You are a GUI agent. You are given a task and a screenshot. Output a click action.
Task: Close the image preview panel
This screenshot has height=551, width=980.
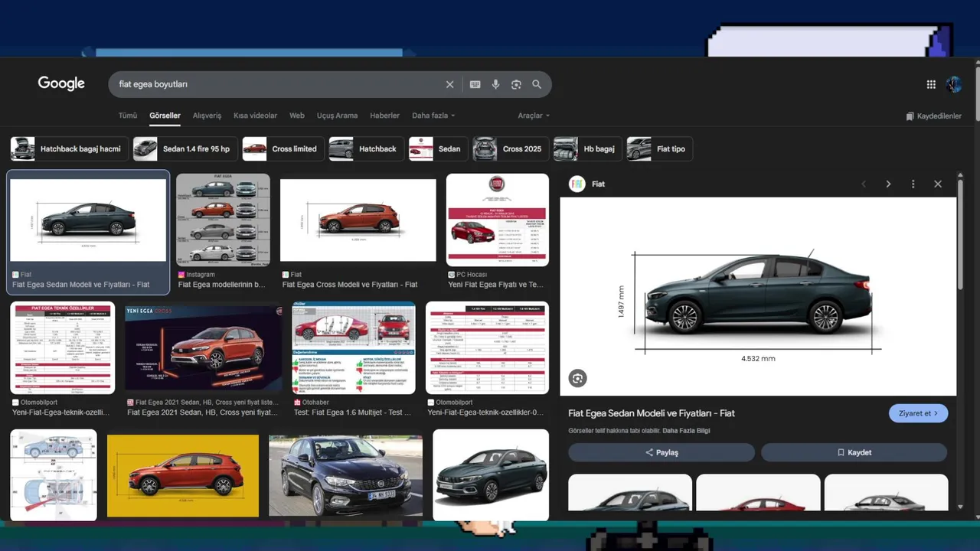pos(938,184)
